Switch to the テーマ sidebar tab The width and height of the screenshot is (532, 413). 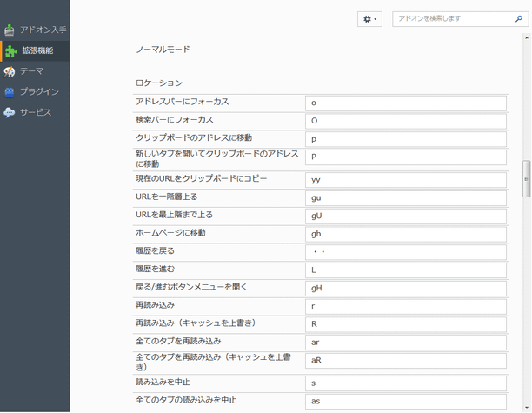[x=35, y=71]
